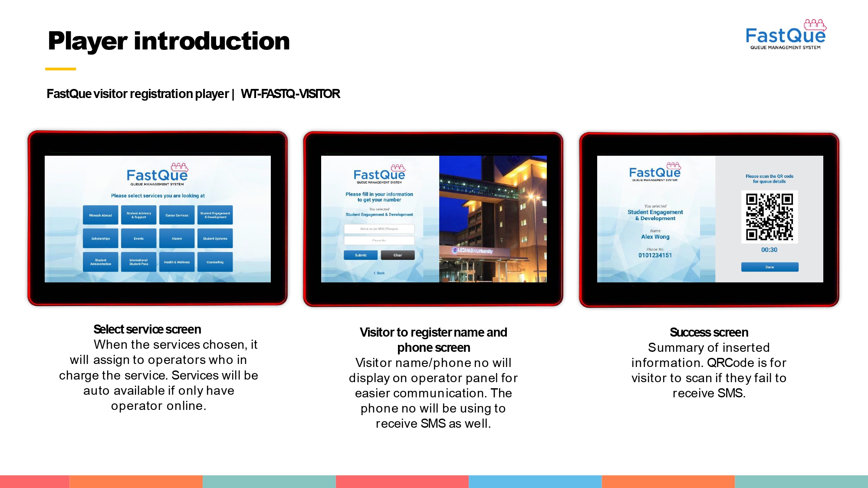
Task: Click the FastQue logo in the top-right corner
Action: point(785,35)
